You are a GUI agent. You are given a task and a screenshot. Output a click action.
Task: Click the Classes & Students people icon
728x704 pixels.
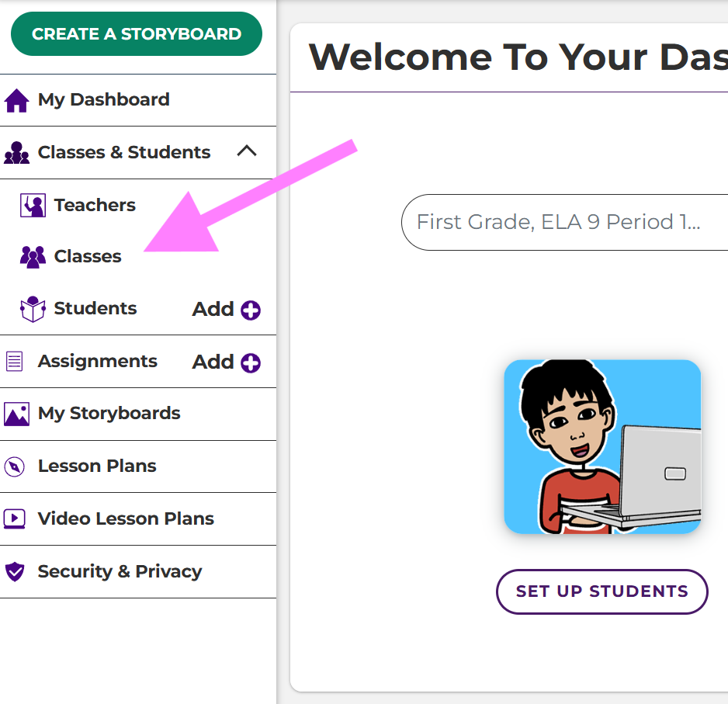[x=16, y=153]
